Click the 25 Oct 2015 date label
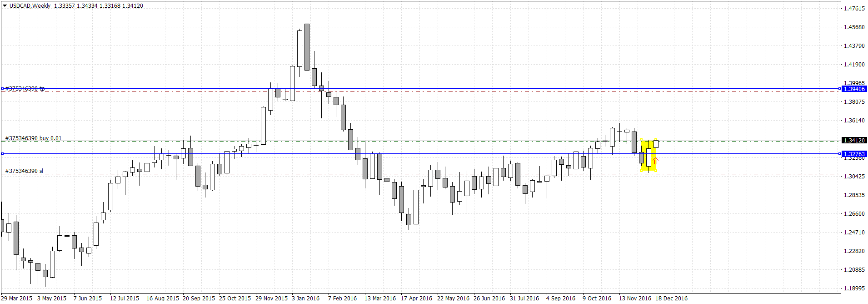Screen dimensions: 868x304 pyautogui.click(x=235, y=299)
